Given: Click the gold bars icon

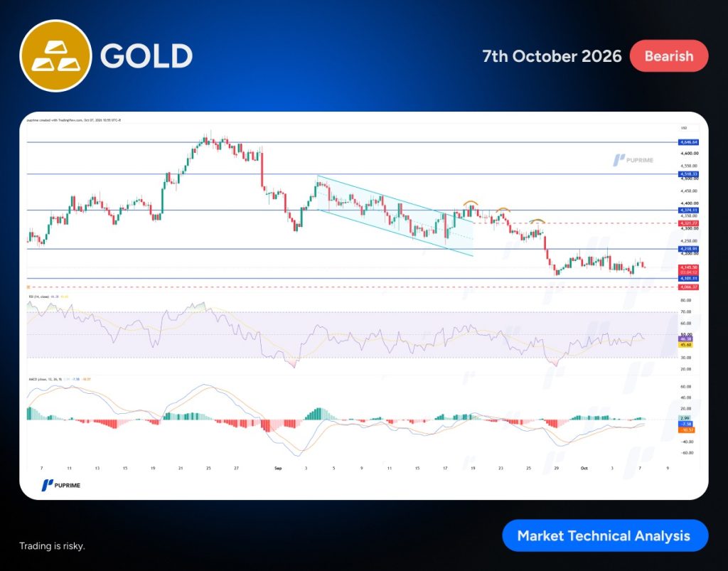Looking at the screenshot, I should pos(55,55).
